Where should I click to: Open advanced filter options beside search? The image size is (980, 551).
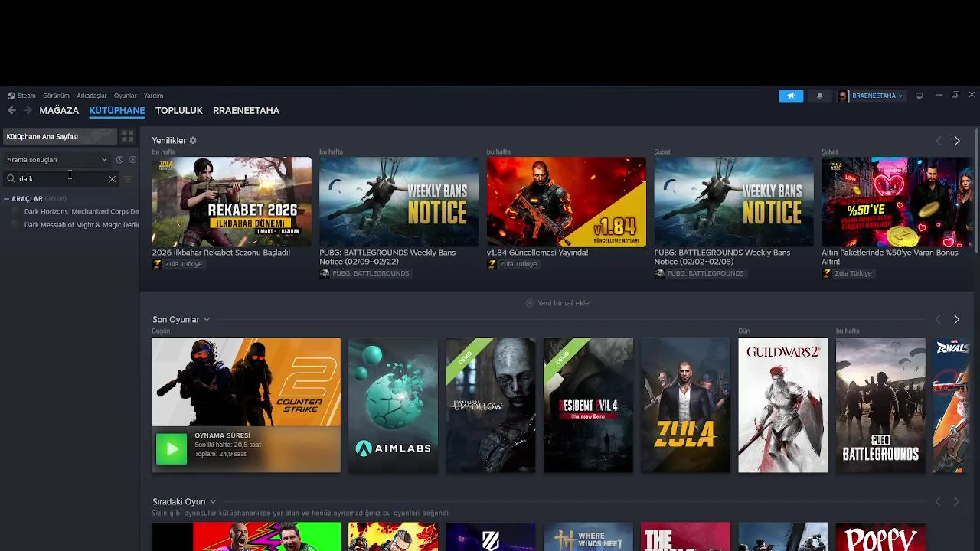[x=128, y=179]
